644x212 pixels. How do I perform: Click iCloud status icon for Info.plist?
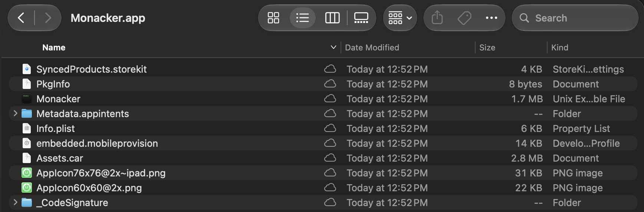[330, 128]
